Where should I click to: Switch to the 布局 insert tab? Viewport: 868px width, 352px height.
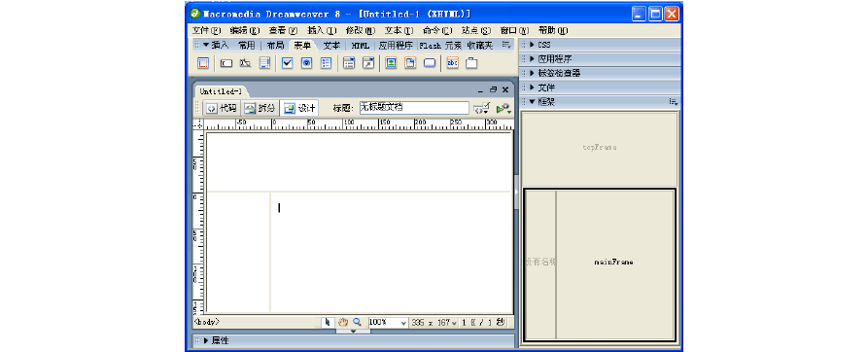[275, 46]
